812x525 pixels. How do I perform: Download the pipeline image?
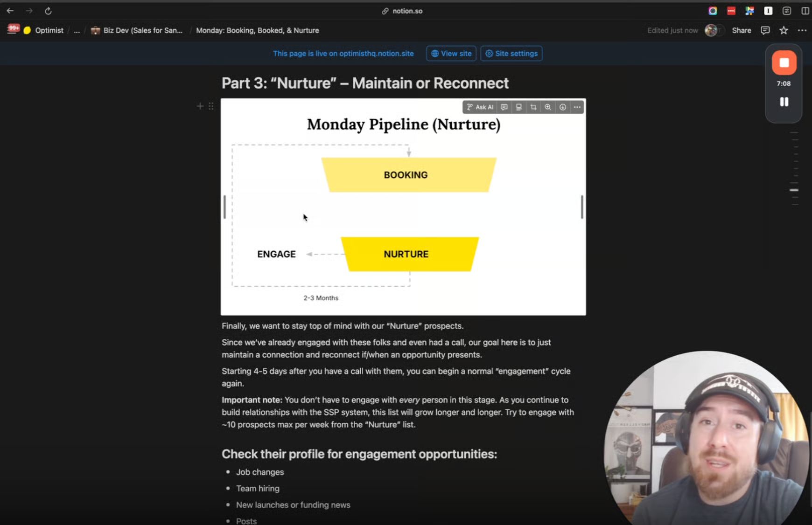tap(563, 107)
